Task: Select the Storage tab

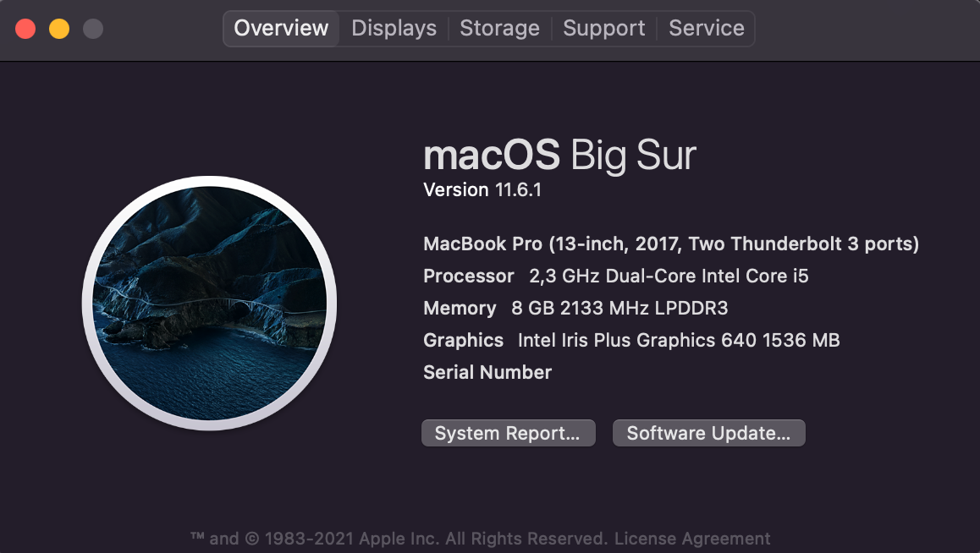Action: click(499, 28)
